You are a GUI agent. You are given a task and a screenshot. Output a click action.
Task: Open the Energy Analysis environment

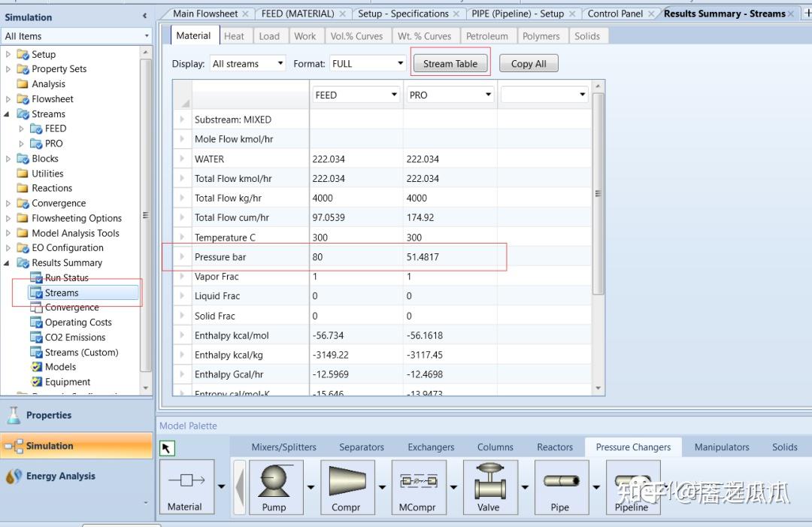[x=60, y=476]
